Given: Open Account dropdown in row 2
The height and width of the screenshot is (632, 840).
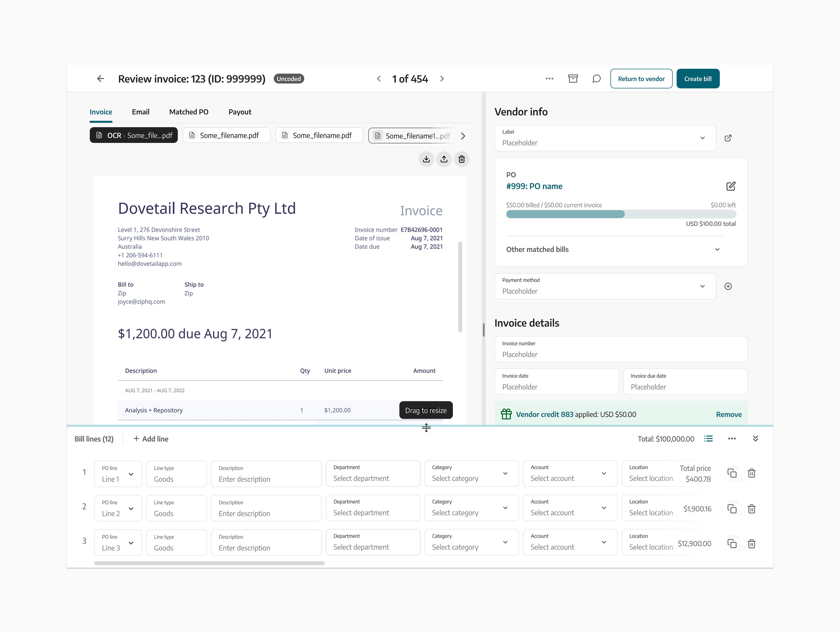Looking at the screenshot, I should [x=570, y=508].
